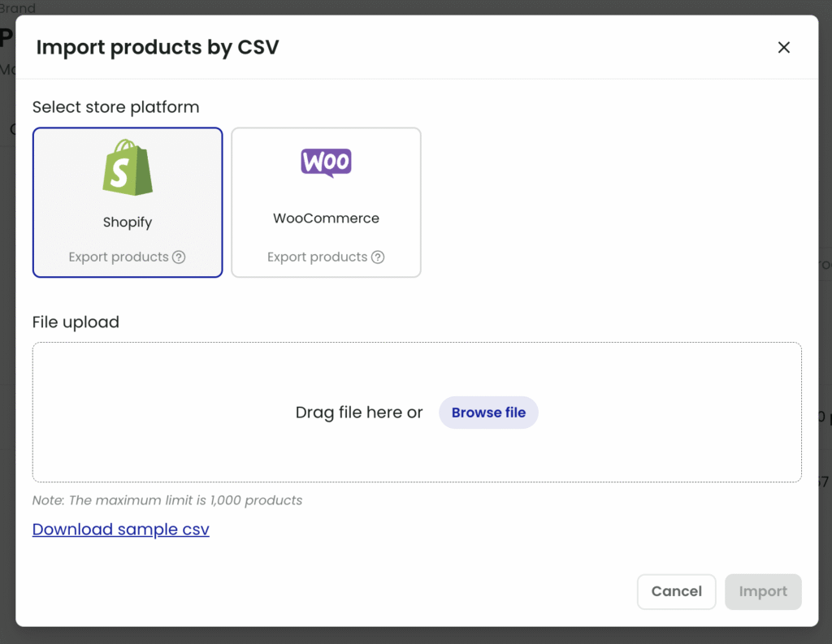Open WooCommerce export products help icon
This screenshot has height=644, width=832.
coord(378,257)
